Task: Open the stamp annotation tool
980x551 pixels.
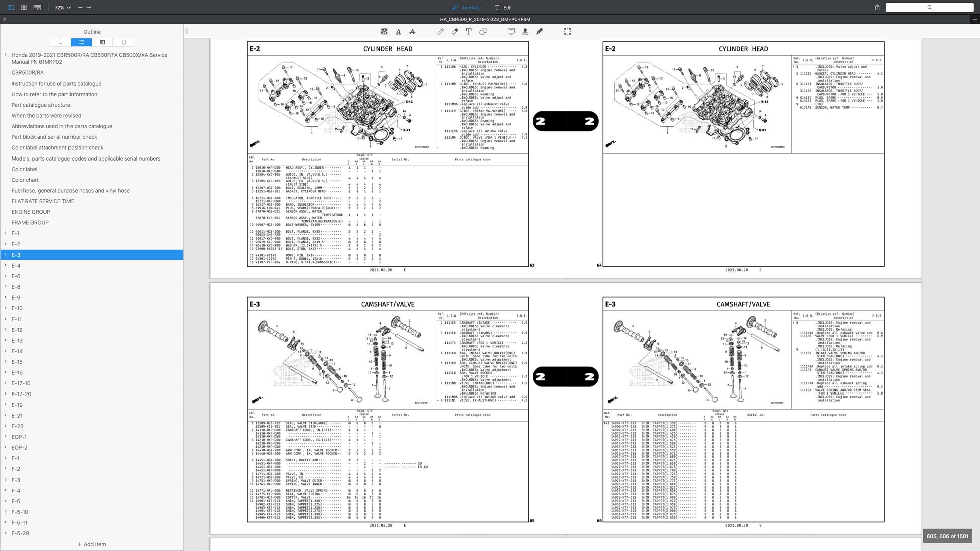Action: click(525, 31)
